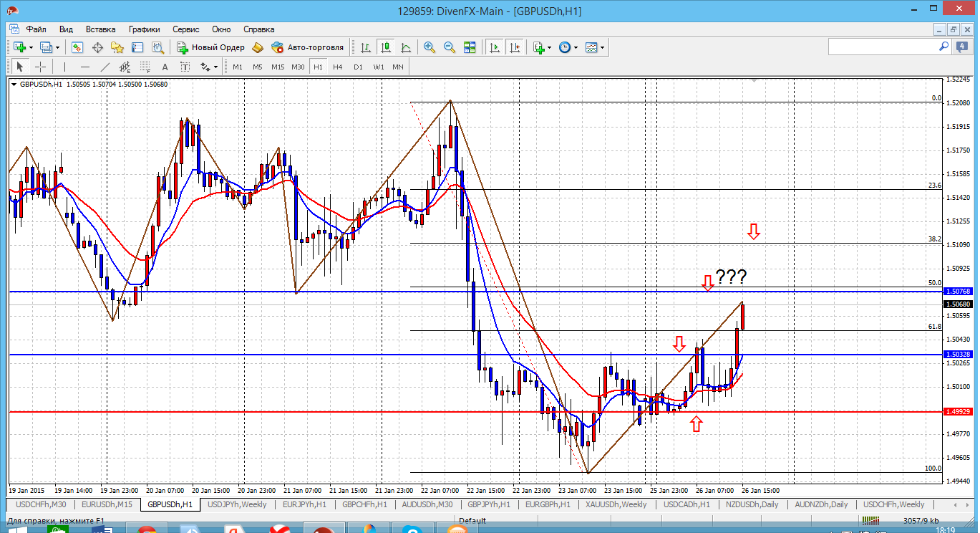Switch chart to candlestick mode
Screen dimensions: 980x533
click(x=386, y=47)
